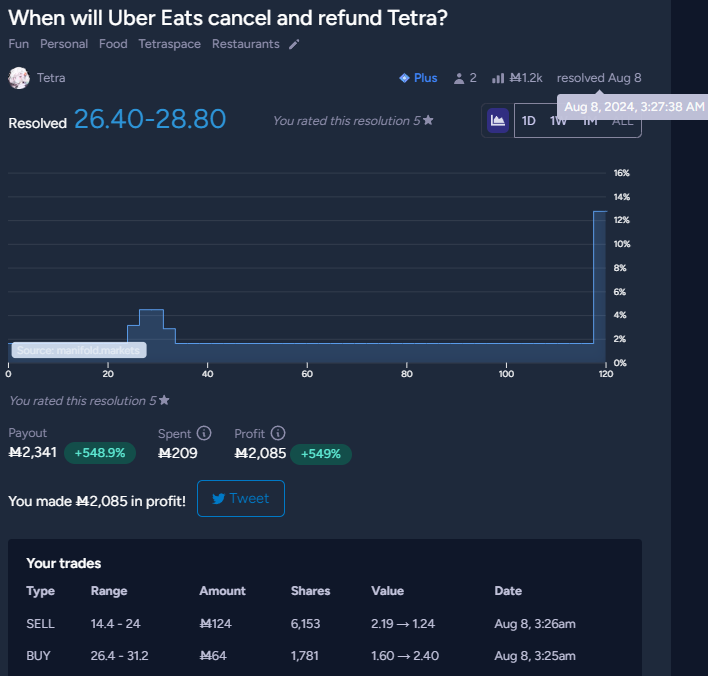Viewport: 708px width, 676px height.
Task: Click the Tweet button
Action: click(241, 499)
